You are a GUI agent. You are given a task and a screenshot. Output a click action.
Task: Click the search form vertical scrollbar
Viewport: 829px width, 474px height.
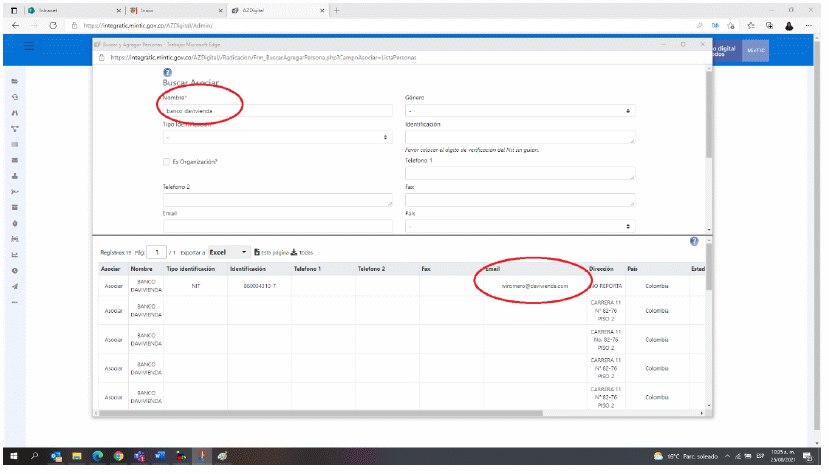tap(708, 114)
